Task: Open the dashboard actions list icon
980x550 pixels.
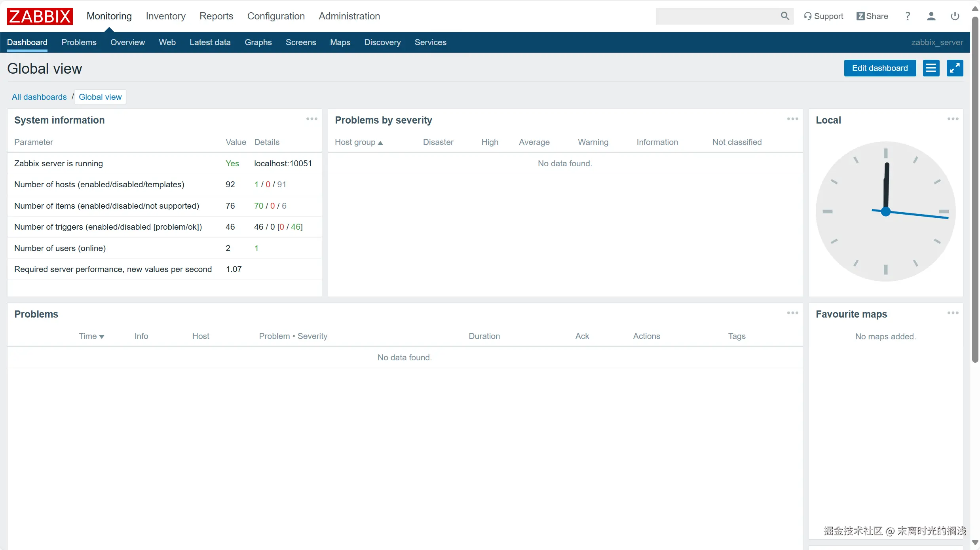Action: click(x=931, y=68)
